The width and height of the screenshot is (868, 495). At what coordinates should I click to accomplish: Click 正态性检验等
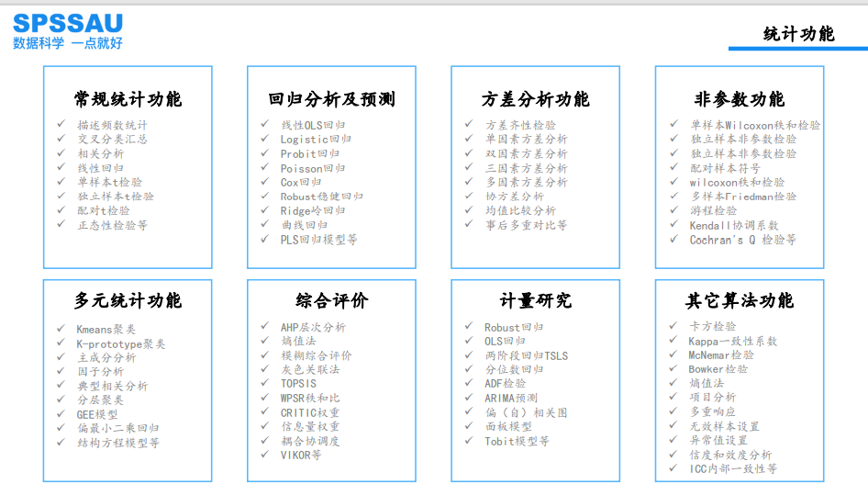112,225
